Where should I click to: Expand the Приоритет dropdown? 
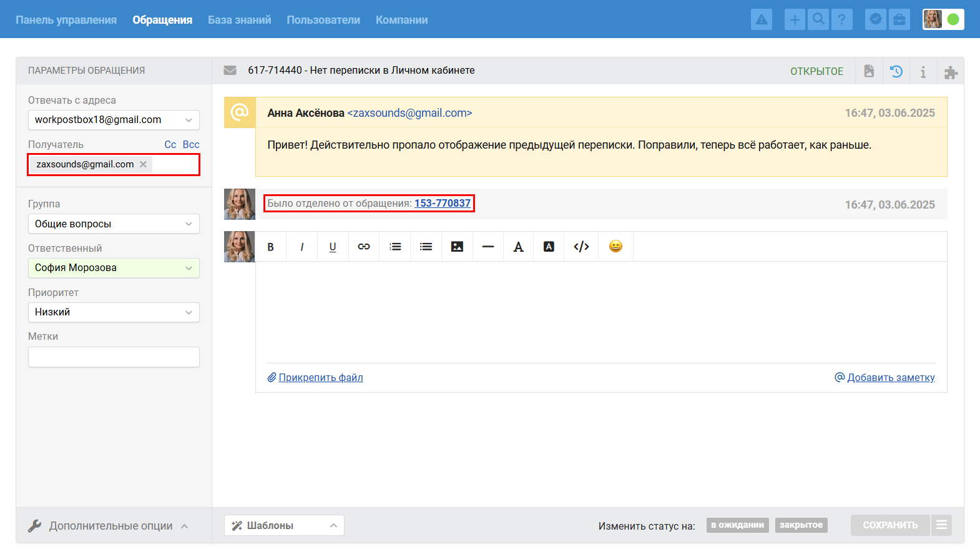(114, 312)
